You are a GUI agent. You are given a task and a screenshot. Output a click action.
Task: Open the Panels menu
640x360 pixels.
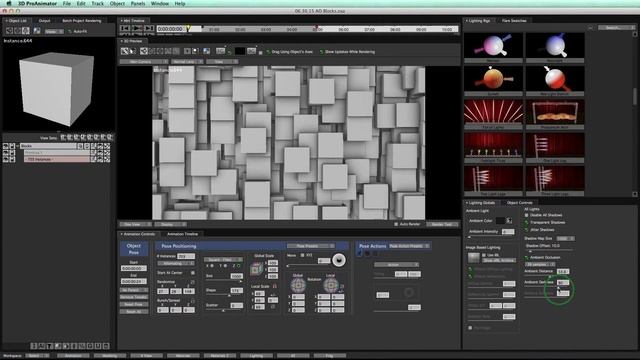click(138, 3)
